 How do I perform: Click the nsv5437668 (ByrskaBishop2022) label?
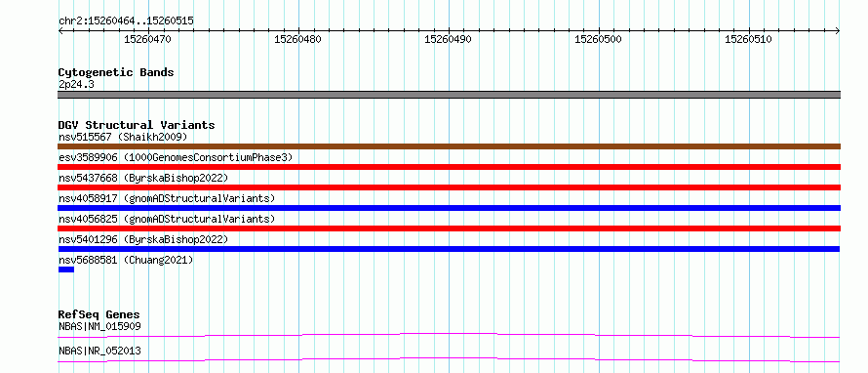pyautogui.click(x=143, y=178)
